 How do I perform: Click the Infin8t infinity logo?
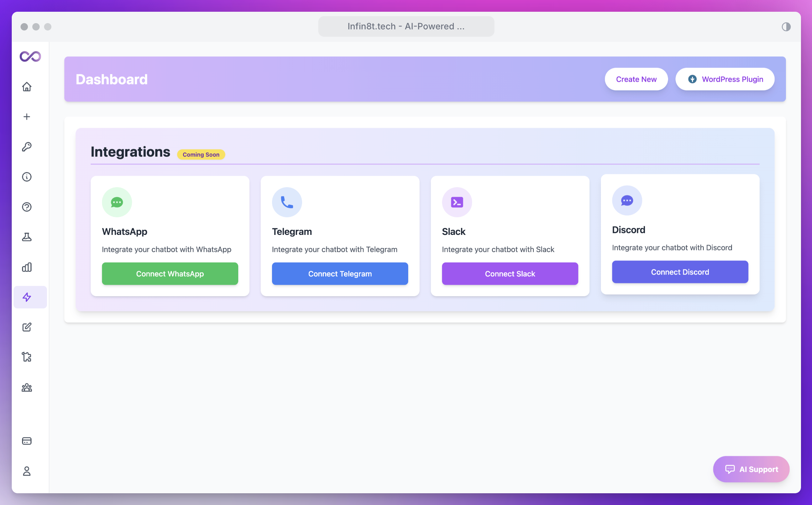[30, 56]
